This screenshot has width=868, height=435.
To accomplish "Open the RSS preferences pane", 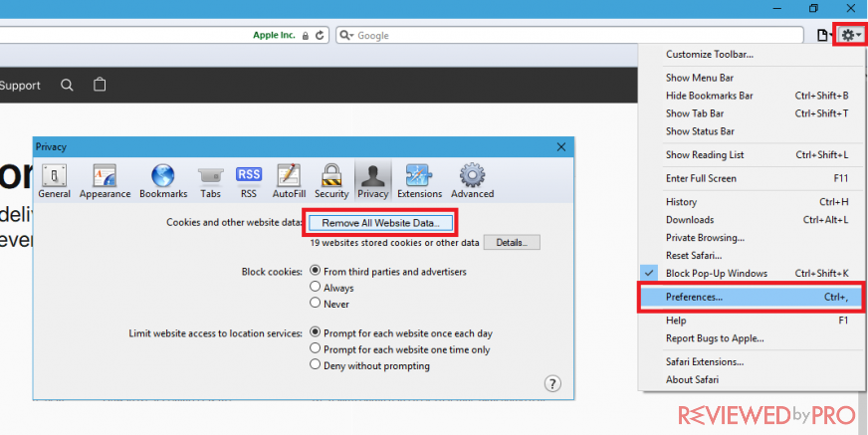I will [x=249, y=181].
